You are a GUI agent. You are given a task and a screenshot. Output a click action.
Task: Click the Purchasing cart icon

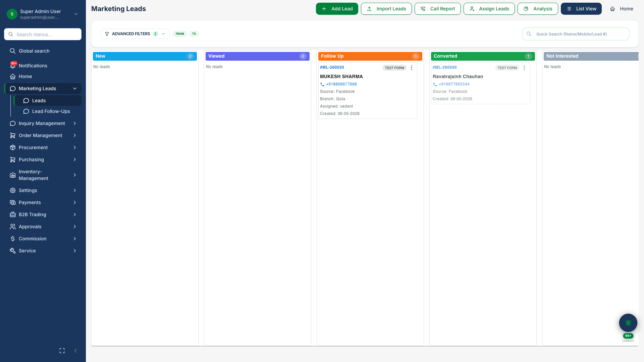13,160
